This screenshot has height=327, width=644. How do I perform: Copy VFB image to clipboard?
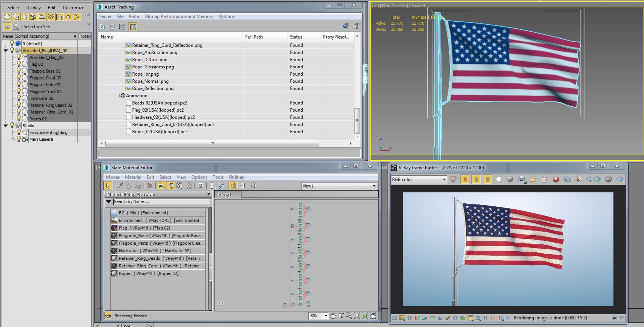tap(544, 179)
